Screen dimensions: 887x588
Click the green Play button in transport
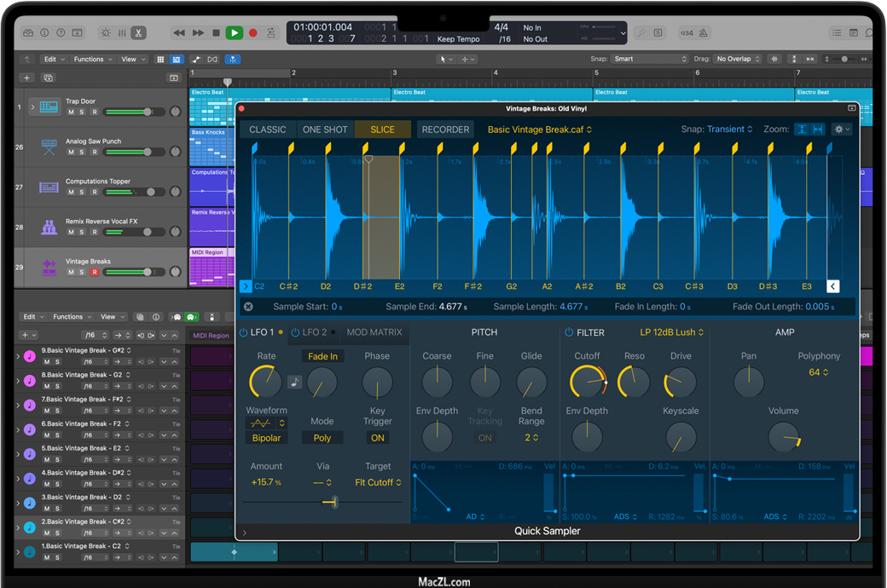(234, 32)
